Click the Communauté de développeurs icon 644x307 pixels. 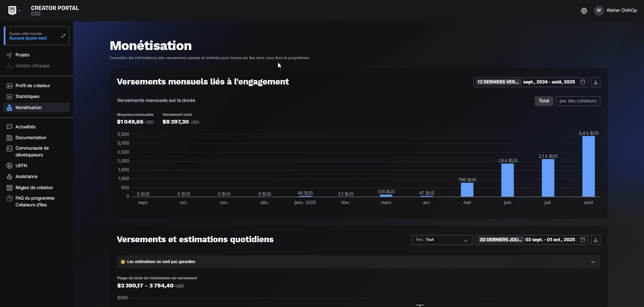9,149
